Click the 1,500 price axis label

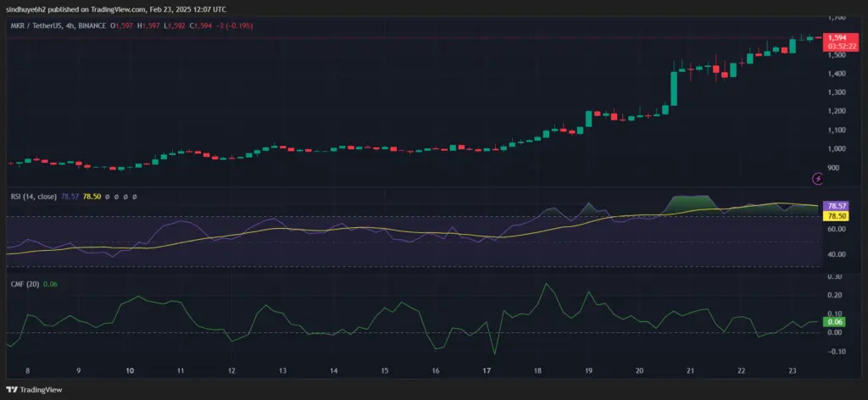pos(837,55)
